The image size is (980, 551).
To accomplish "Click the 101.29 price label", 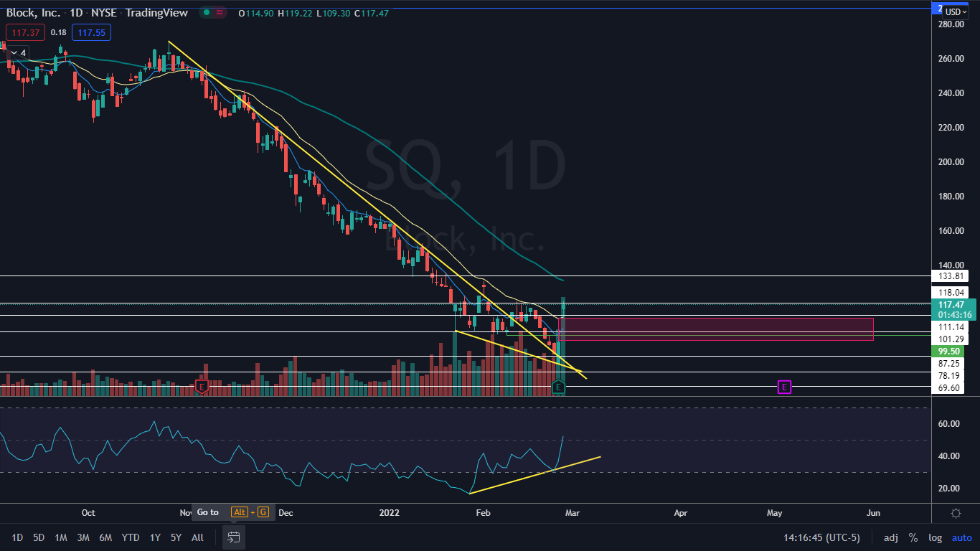I will (x=949, y=339).
